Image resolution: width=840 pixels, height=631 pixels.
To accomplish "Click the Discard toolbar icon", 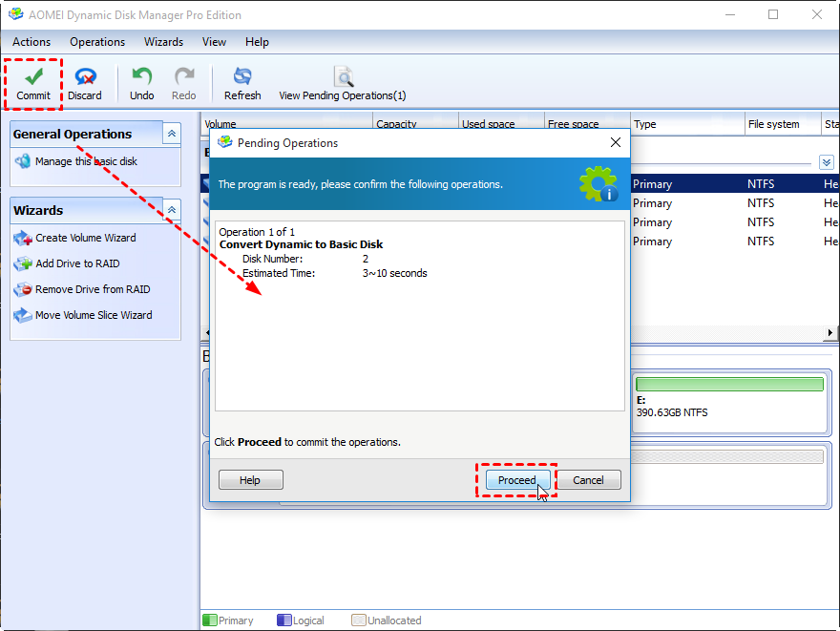I will coord(85,76).
